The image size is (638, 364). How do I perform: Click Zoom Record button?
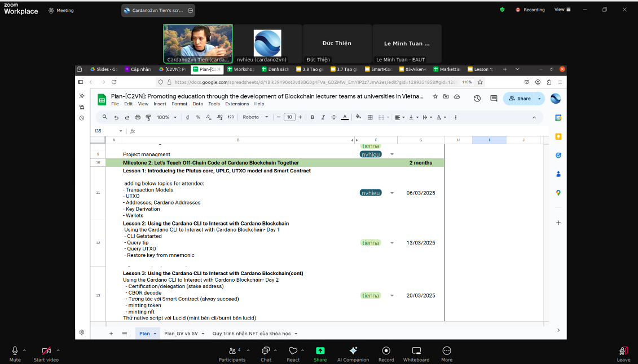386,353
